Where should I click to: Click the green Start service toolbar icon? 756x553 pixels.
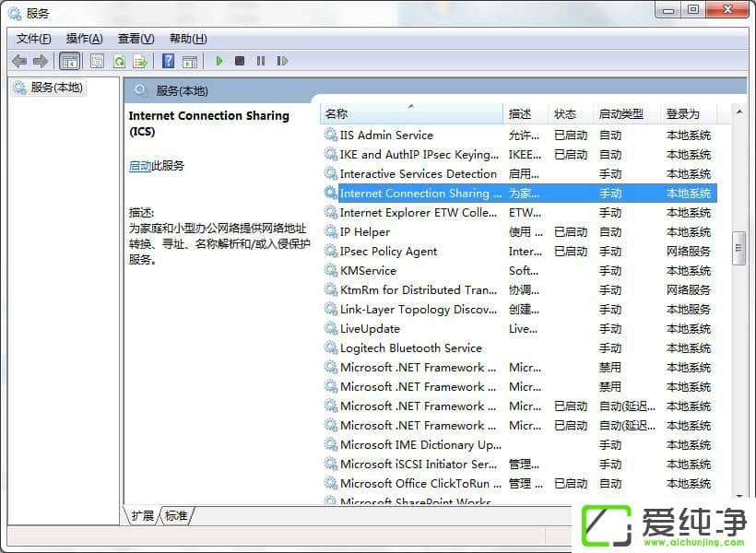pyautogui.click(x=219, y=61)
